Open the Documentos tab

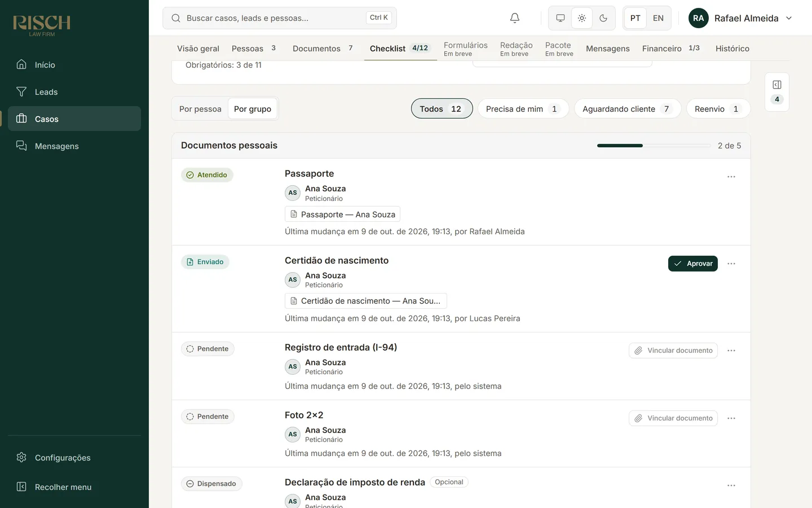pyautogui.click(x=323, y=49)
